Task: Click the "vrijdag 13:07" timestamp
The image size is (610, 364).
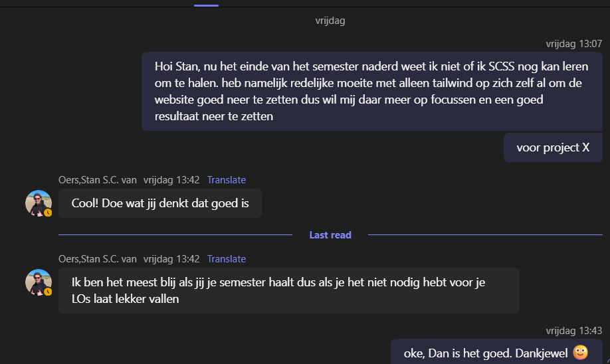Action: tap(573, 44)
